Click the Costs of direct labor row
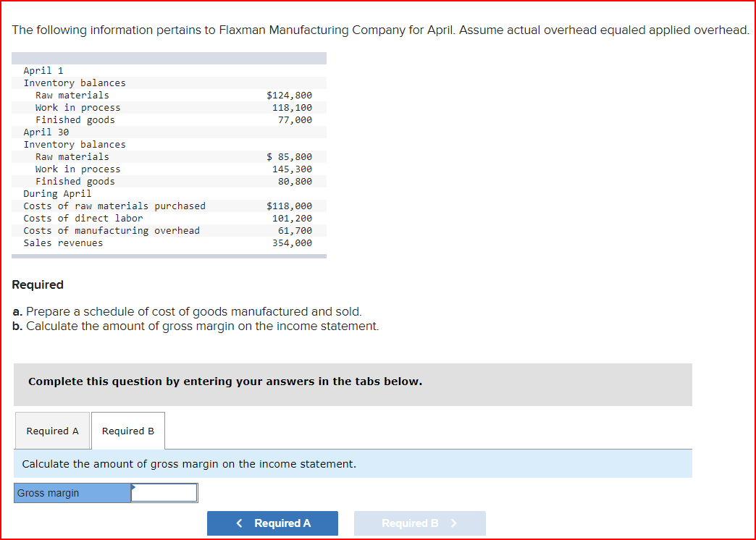The image size is (756, 540). (169, 219)
